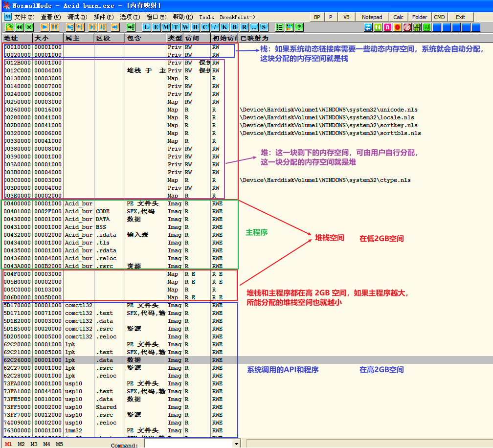Open Breakpoints window (B icon)
493x448 pixels.
point(234,27)
